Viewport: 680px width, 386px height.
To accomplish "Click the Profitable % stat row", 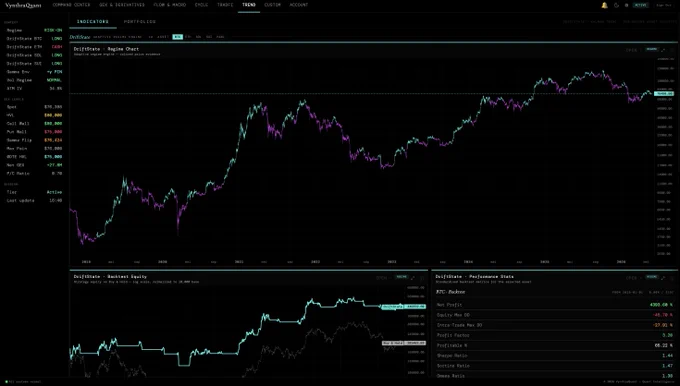I will coord(554,346).
